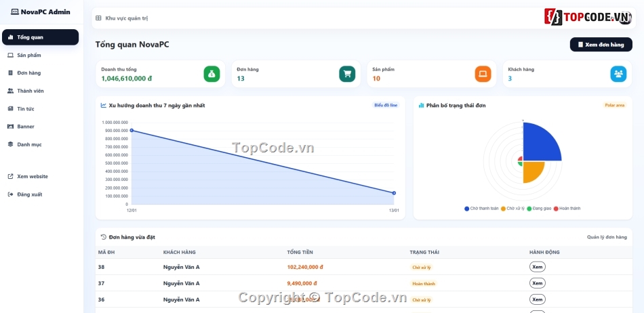Click the Tin tức newspaper icon in sidebar
Viewport: 644px width, 313px height.
tap(11, 108)
